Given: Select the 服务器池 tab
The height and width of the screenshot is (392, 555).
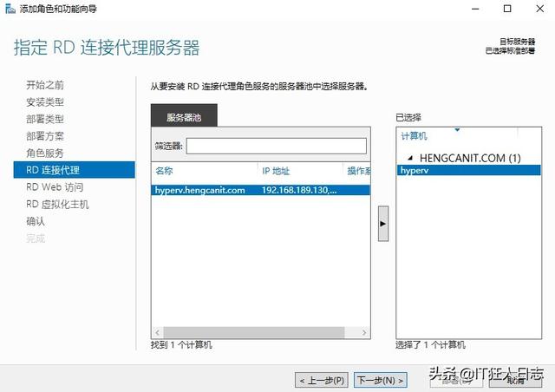Looking at the screenshot, I should (184, 118).
